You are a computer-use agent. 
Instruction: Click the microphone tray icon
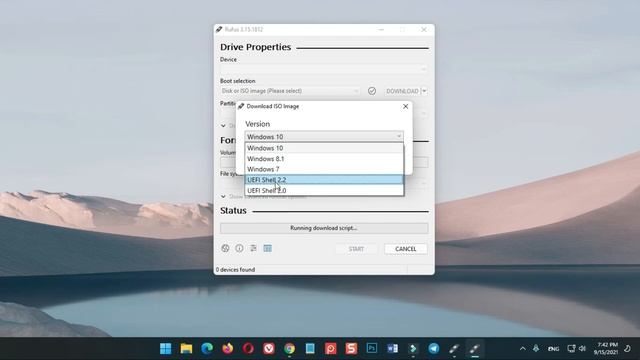[x=536, y=349]
